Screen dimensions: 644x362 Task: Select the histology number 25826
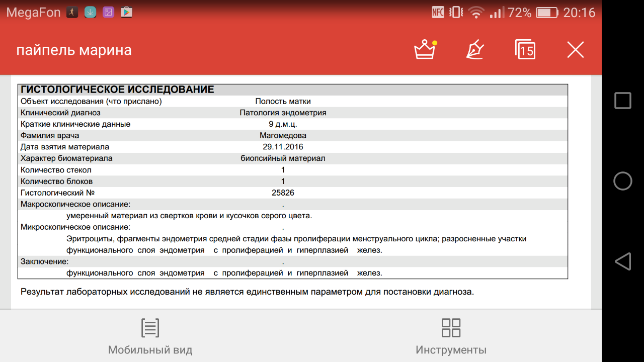coord(283,193)
